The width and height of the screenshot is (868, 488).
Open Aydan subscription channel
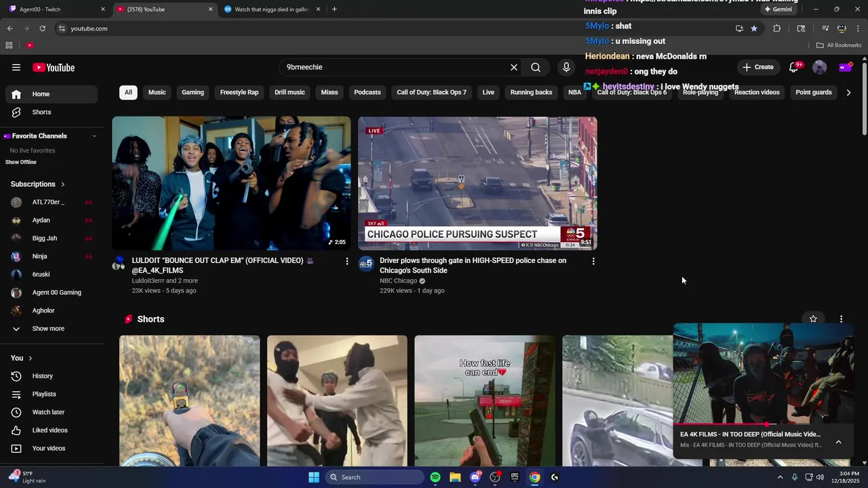[52, 220]
